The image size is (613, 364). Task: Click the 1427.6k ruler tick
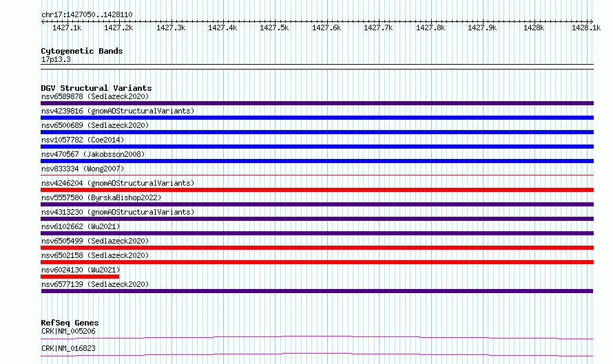click(326, 28)
